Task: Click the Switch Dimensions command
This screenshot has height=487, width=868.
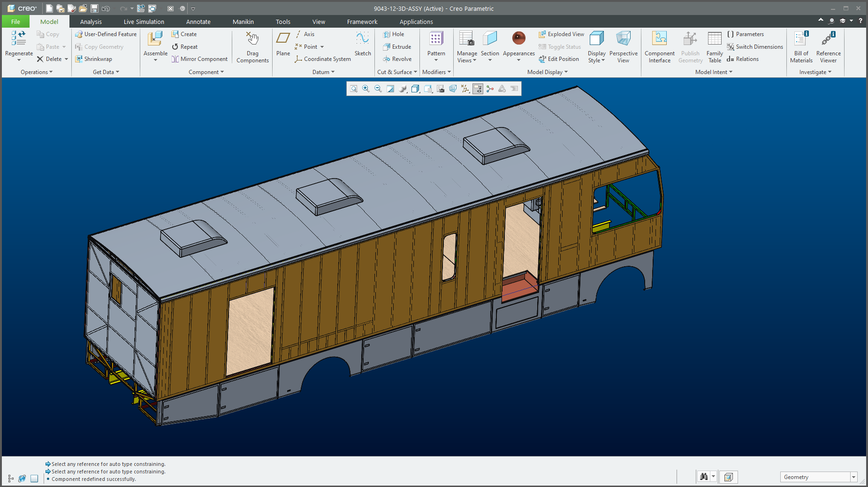Action: tap(755, 47)
